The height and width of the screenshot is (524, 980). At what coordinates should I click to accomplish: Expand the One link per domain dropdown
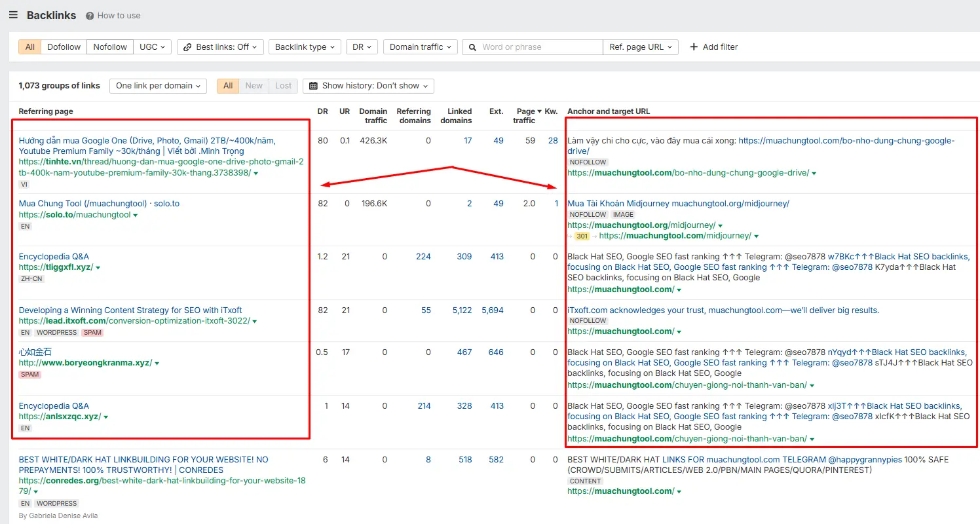pyautogui.click(x=158, y=86)
